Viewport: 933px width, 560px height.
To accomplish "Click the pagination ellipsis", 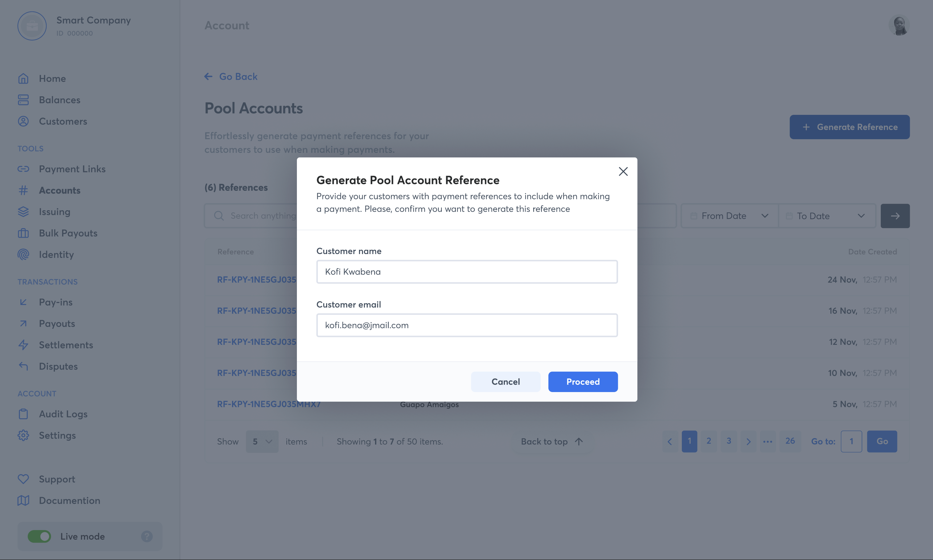I will coord(768,441).
